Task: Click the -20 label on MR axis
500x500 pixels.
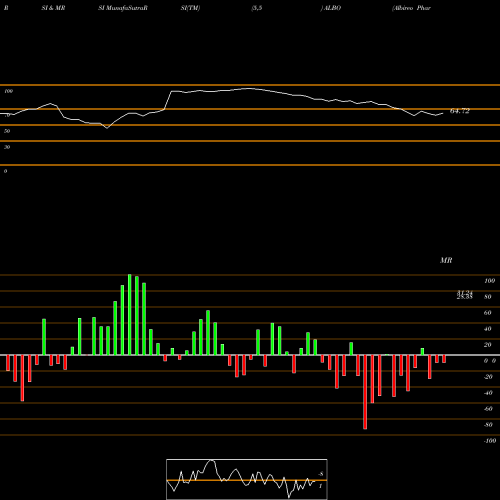Action: tap(488, 377)
